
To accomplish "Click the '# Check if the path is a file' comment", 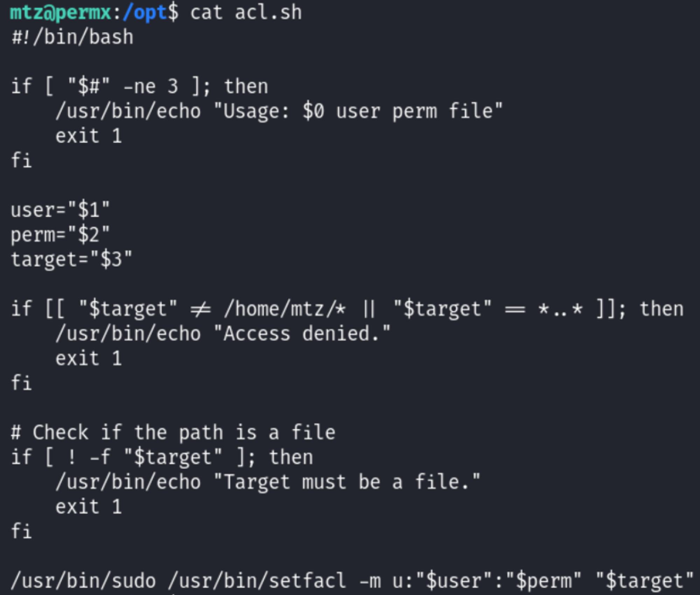I will click(x=173, y=433).
